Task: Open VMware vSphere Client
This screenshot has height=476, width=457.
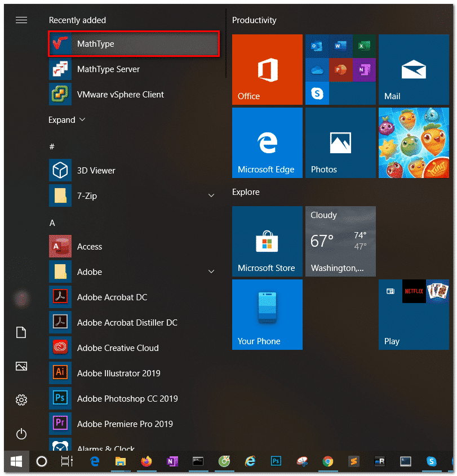Action: 120,95
